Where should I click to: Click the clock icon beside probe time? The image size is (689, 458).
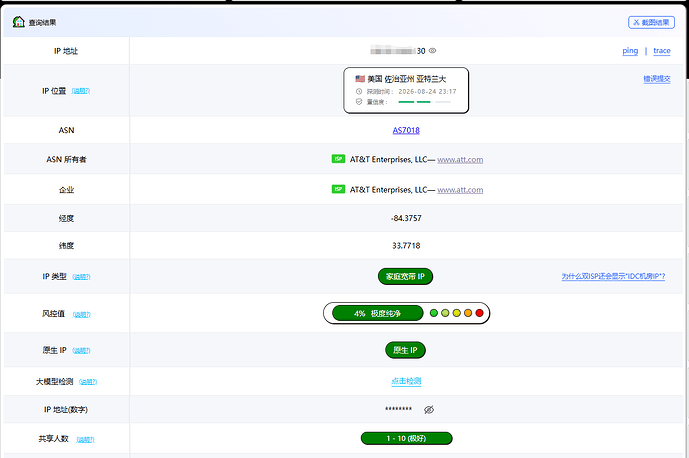(359, 91)
